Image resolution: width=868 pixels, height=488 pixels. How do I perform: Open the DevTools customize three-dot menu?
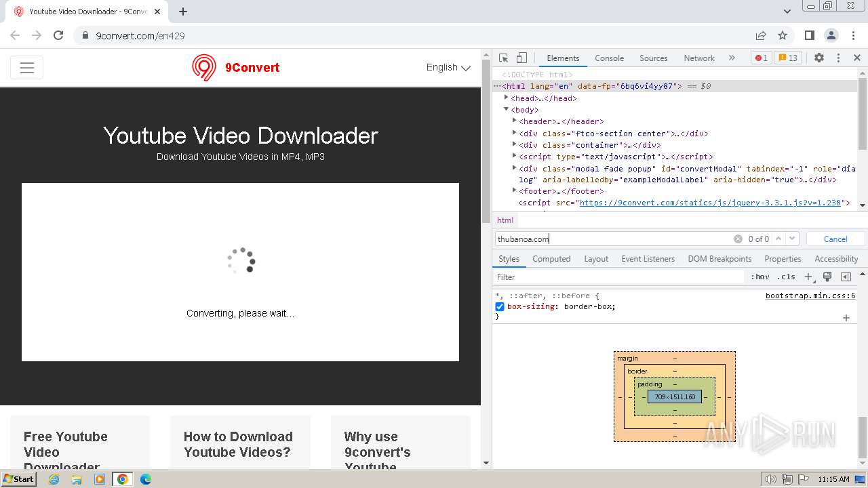click(x=838, y=58)
